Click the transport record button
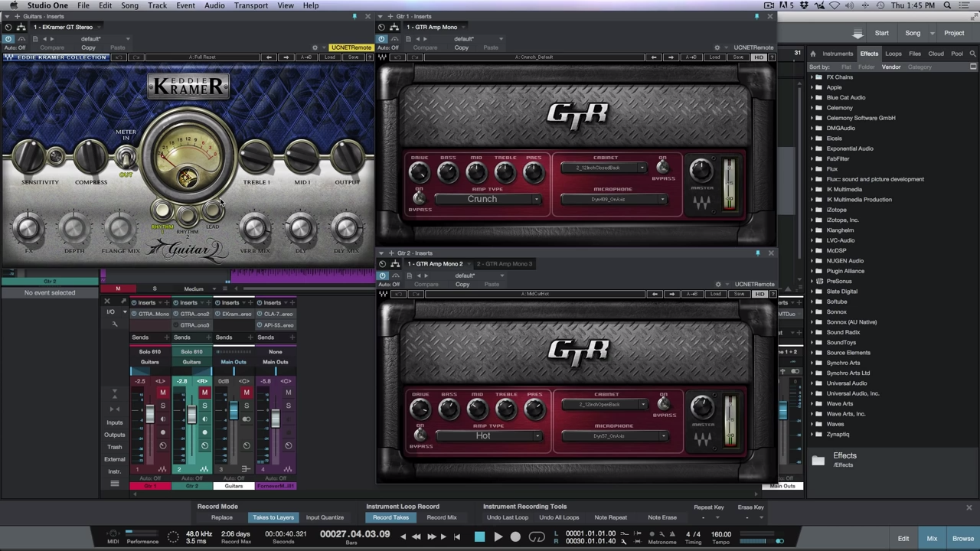Viewport: 980px width, 551px height. (515, 537)
